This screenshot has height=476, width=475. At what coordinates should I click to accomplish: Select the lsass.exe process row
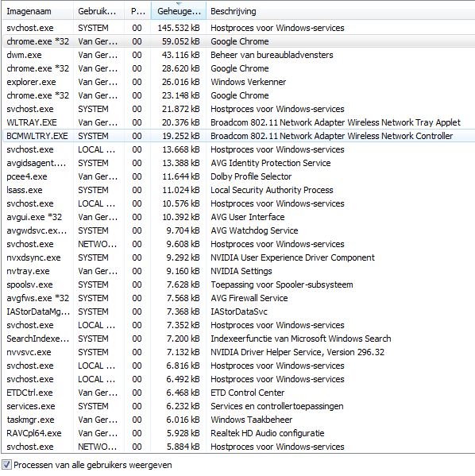click(x=238, y=190)
